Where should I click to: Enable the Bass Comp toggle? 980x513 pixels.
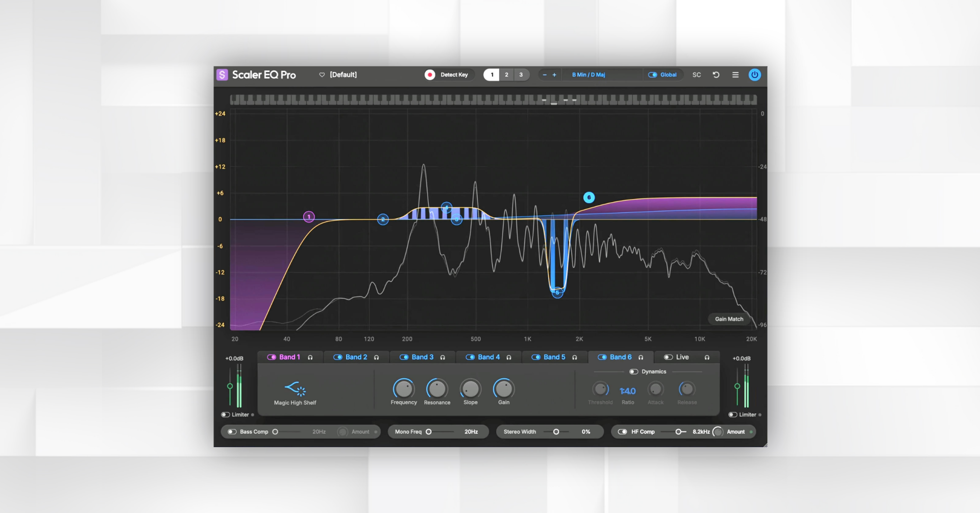pos(232,432)
